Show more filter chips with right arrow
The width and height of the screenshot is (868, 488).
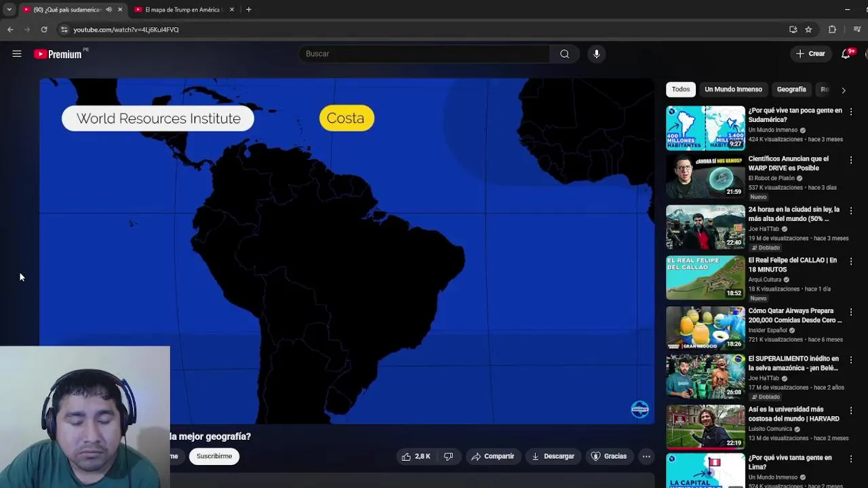[x=843, y=89]
